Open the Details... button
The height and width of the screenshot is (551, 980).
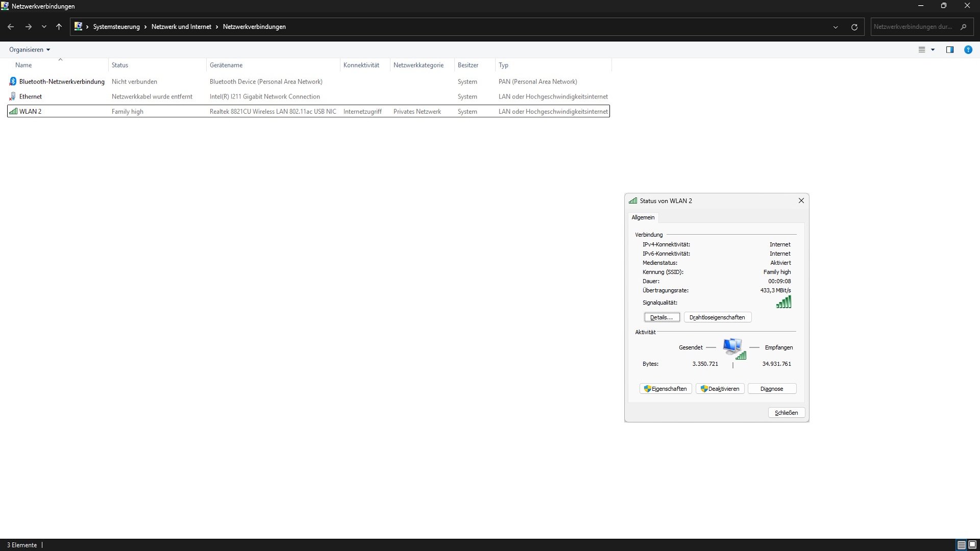point(661,317)
